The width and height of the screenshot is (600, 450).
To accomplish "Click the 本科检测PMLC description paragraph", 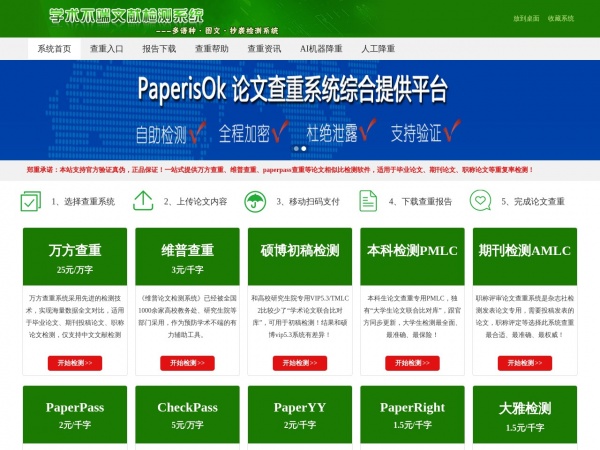I will (412, 316).
